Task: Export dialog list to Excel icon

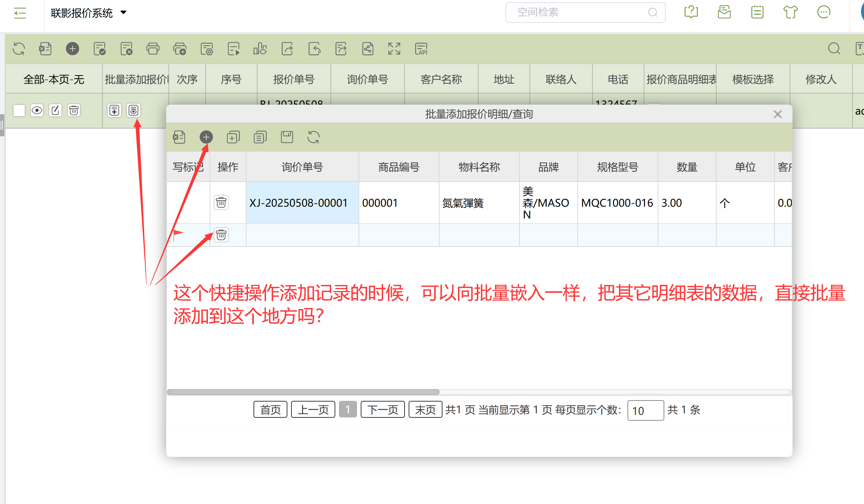Action: click(179, 137)
